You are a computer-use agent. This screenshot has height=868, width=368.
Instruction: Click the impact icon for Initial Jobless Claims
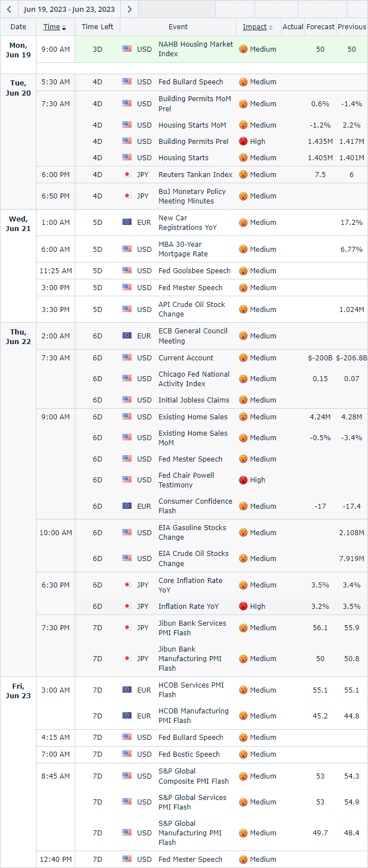click(x=243, y=400)
